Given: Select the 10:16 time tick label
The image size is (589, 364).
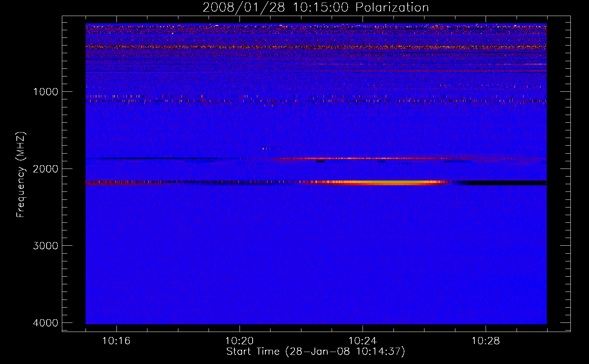Looking at the screenshot, I should pyautogui.click(x=116, y=341).
